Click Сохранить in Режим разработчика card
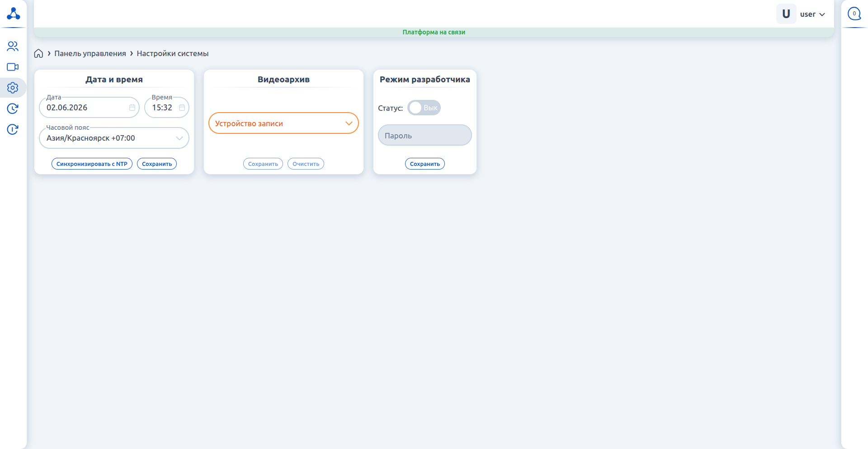Screen dimensions: 868x449 [x=425, y=164]
